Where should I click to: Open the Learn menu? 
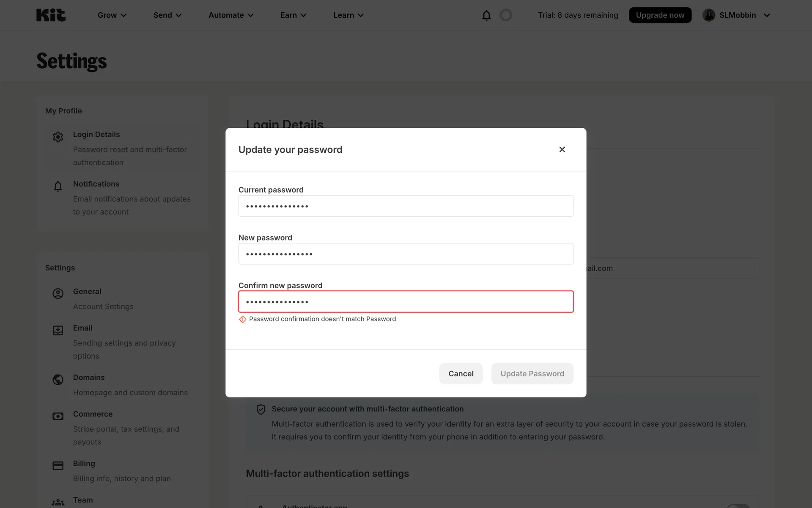(348, 15)
